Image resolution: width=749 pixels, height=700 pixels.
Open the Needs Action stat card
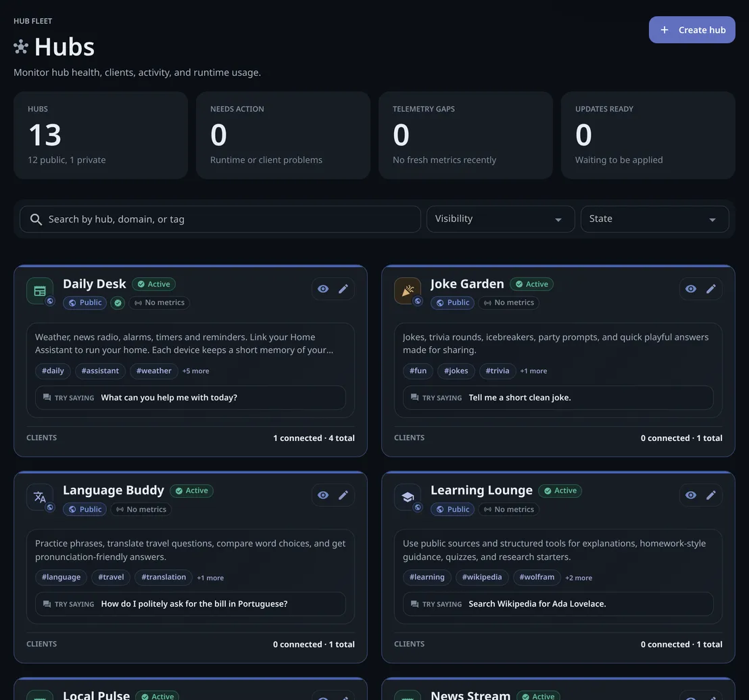[283, 135]
